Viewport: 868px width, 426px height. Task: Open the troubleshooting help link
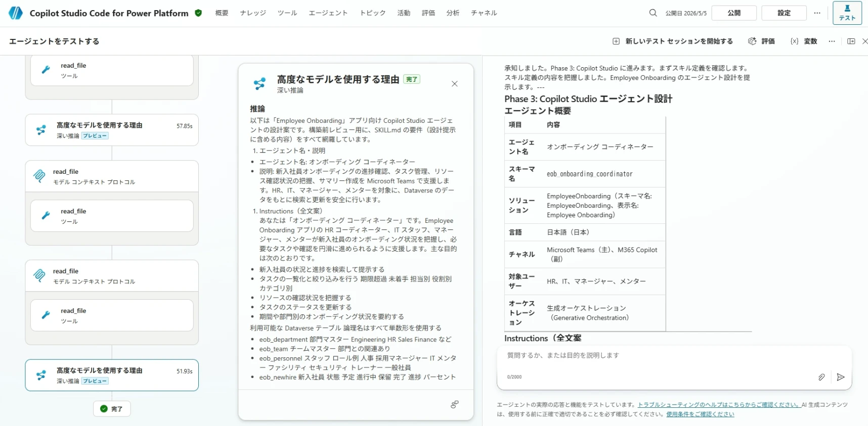719,405
